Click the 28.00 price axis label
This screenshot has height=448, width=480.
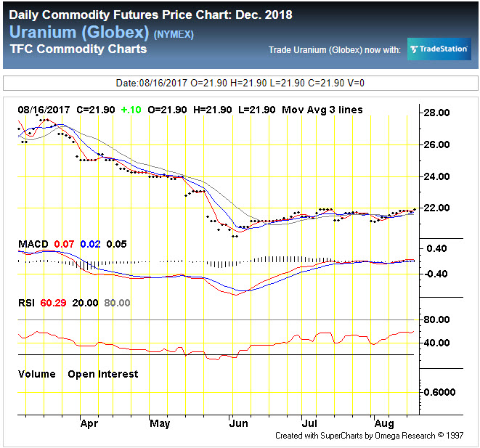(x=439, y=113)
